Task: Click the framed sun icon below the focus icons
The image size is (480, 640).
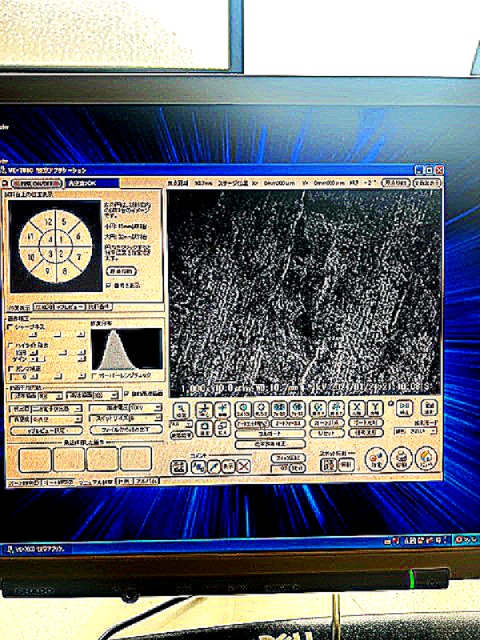Action: 204,429
